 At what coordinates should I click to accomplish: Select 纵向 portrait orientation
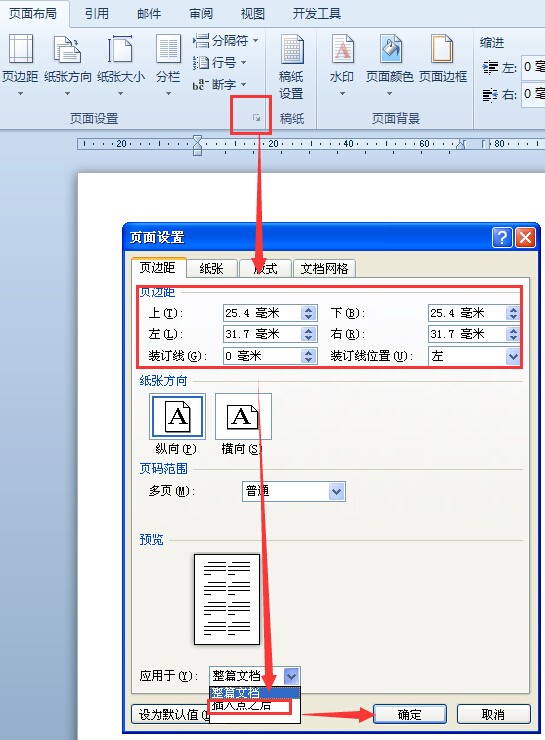pyautogui.click(x=177, y=416)
